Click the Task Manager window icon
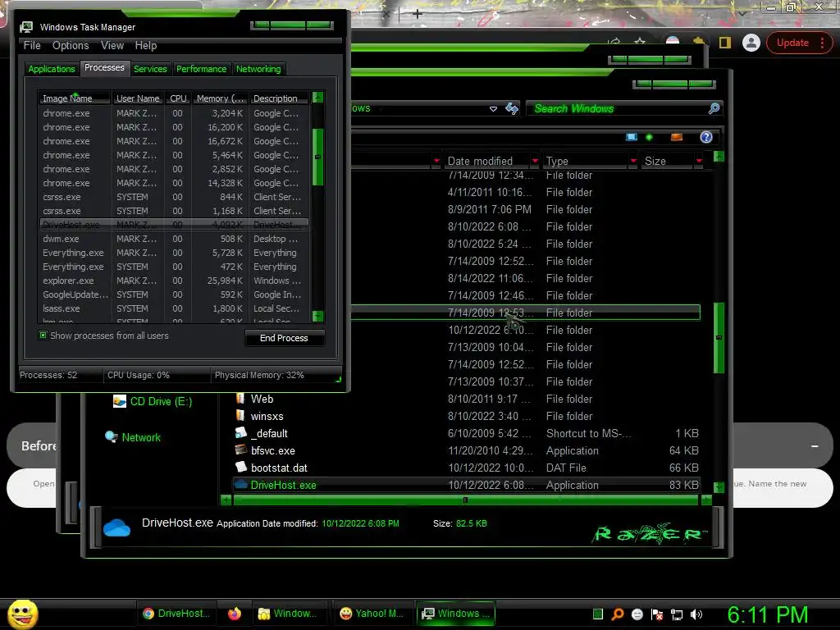This screenshot has width=840, height=630. 25,27
